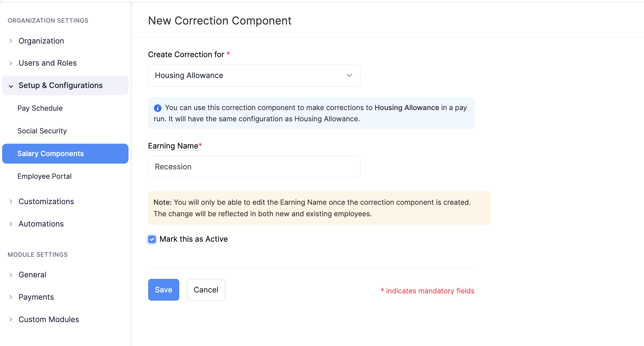Open Social Security settings

[x=42, y=131]
